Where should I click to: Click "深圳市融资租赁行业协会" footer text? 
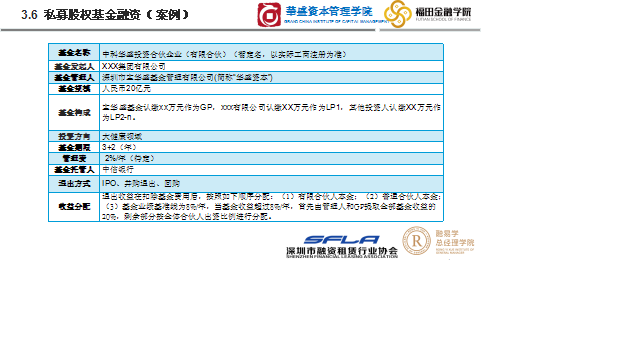click(x=342, y=251)
